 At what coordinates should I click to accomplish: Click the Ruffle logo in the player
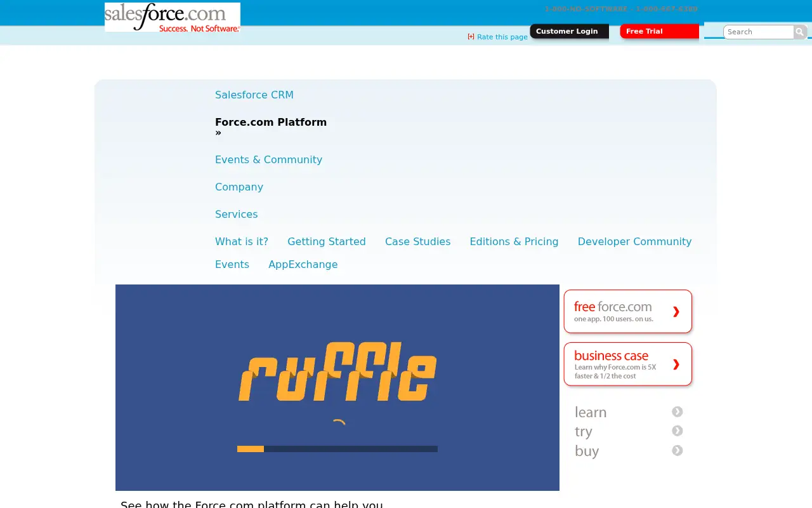coord(337,371)
